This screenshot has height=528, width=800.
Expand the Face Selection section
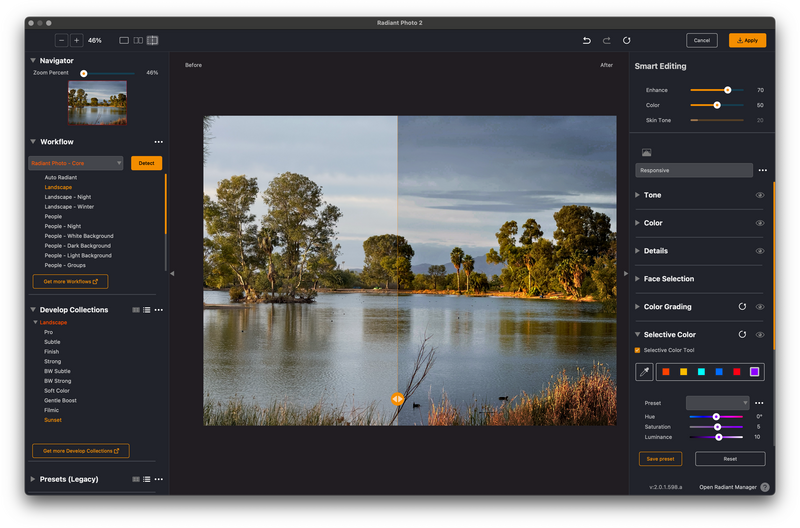point(638,279)
